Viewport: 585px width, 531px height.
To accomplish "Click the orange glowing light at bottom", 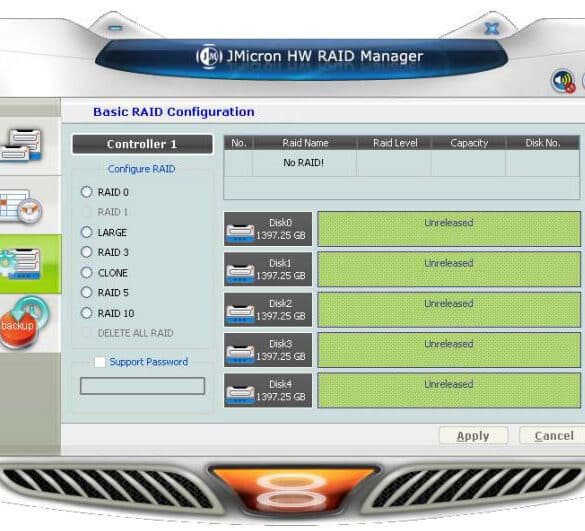I will 293,491.
